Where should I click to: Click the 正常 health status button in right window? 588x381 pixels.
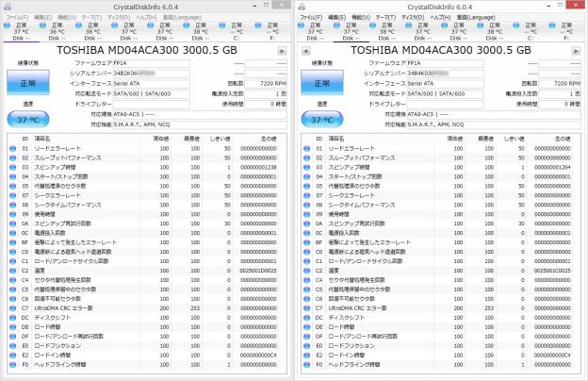point(322,83)
